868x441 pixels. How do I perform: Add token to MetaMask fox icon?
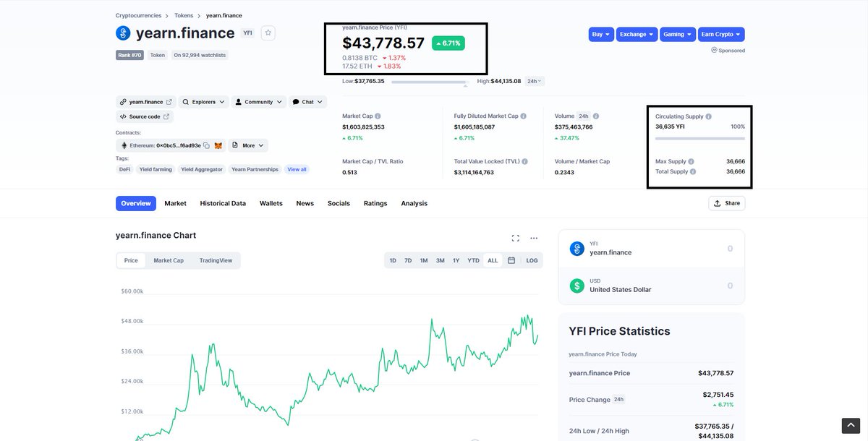click(x=218, y=145)
